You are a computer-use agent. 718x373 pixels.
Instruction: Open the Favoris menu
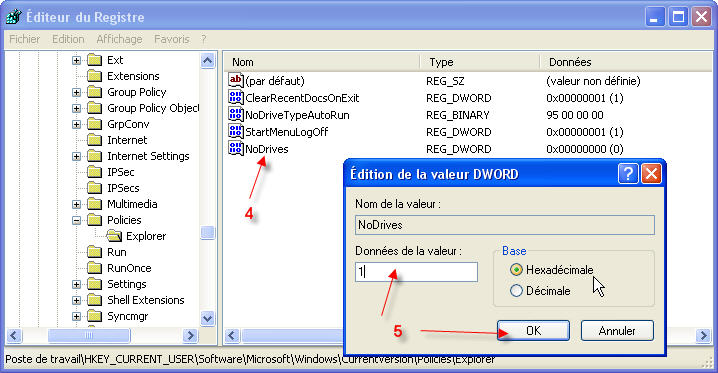tap(172, 39)
